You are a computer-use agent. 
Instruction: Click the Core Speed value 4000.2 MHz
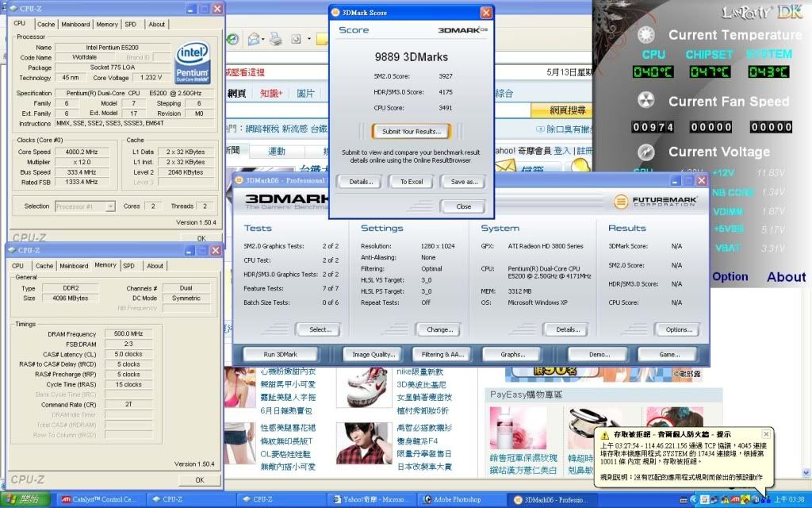click(x=82, y=152)
